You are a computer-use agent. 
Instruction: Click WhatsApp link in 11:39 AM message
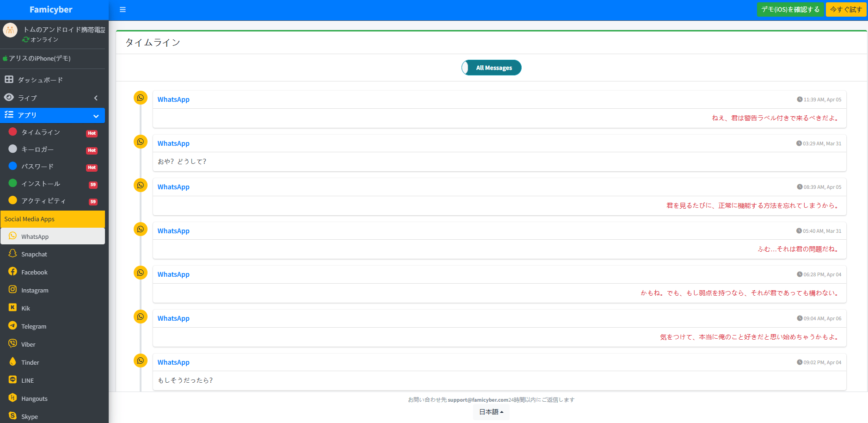tap(173, 100)
